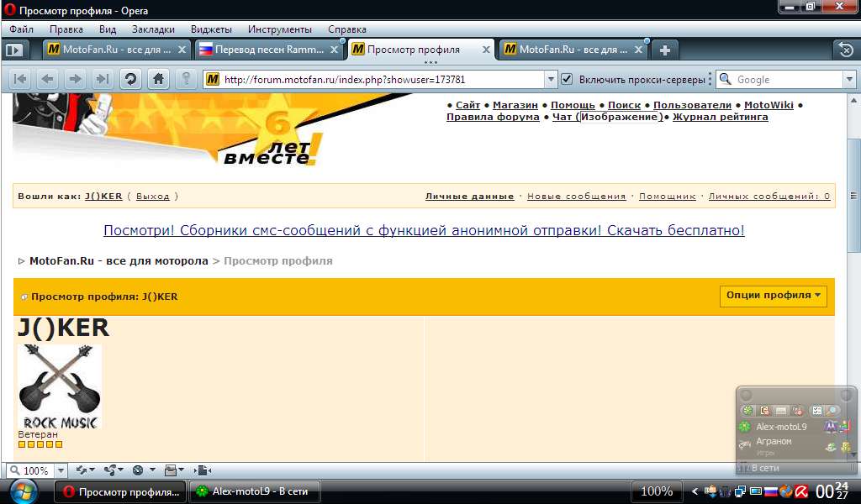Open the MotoWiki link
This screenshot has height=504, width=861.
[769, 105]
